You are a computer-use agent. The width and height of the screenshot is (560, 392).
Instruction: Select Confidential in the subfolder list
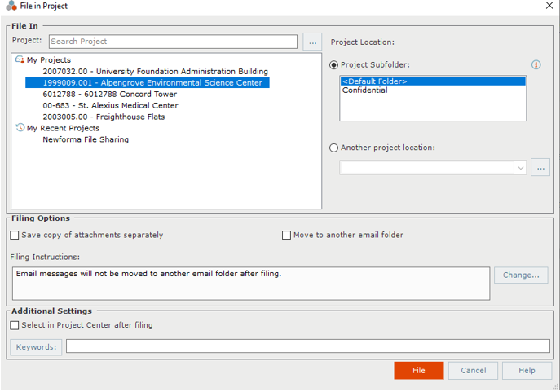tap(364, 90)
